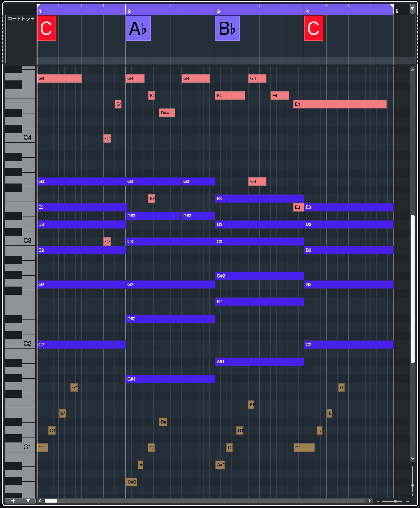The width and height of the screenshot is (420, 508).
Task: Select the G1 bass note in bar 1
Action: click(x=74, y=388)
